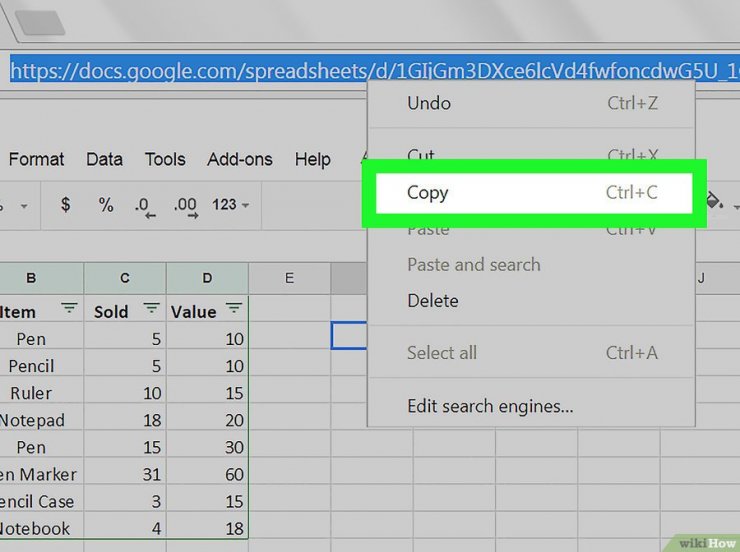Click the 'Pencil Case' row item cell
Screen dimensions: 740x552
tap(42, 502)
